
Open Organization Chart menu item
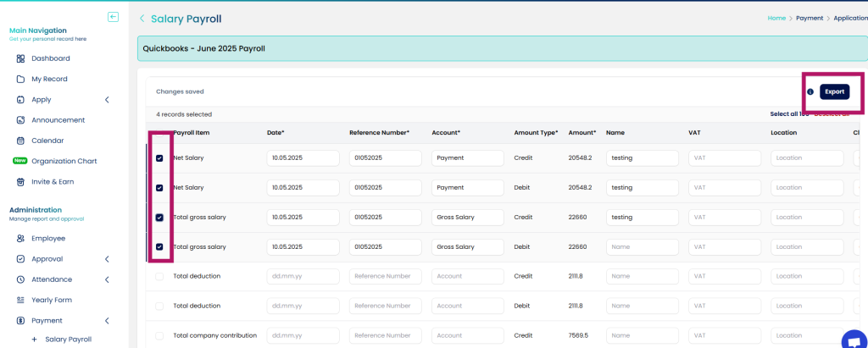(64, 161)
